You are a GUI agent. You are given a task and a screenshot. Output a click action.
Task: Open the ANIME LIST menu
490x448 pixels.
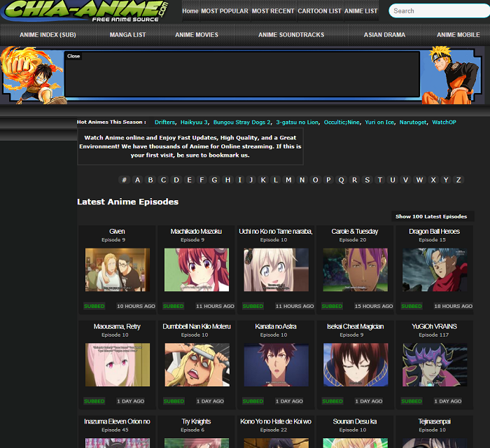pos(361,11)
